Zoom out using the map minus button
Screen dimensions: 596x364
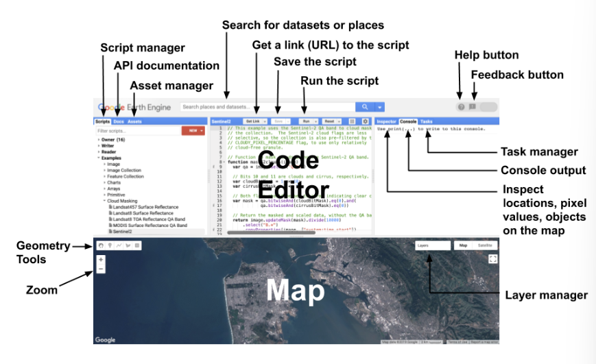pos(101,269)
